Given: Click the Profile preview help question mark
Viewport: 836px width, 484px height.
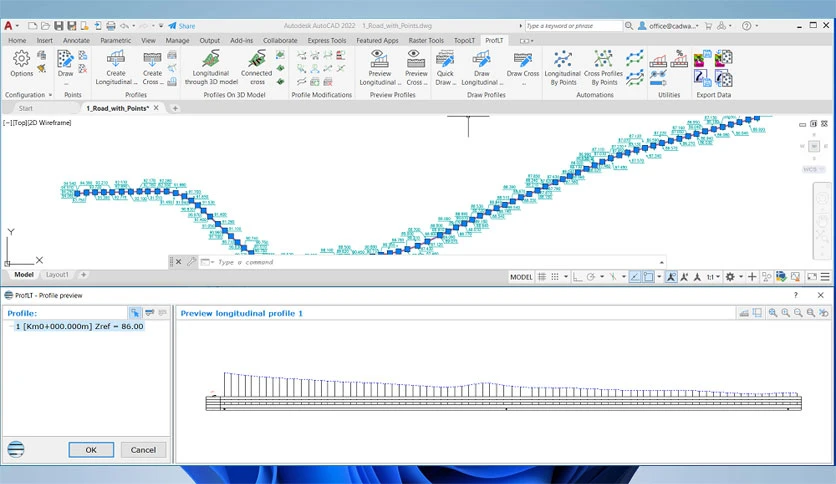Looking at the screenshot, I should (x=796, y=295).
